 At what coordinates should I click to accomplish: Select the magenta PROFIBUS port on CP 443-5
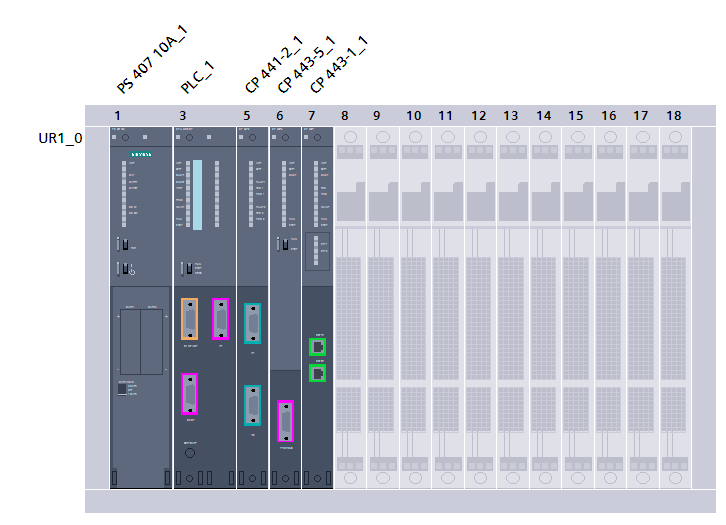click(286, 421)
